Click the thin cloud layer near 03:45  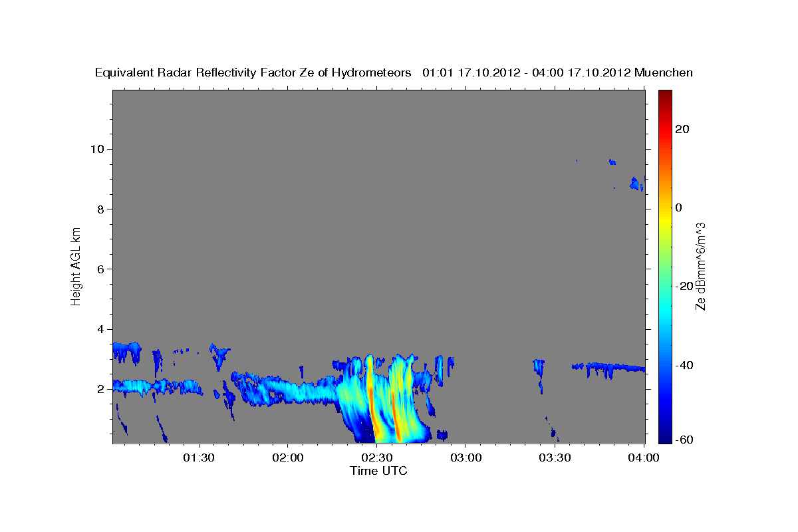point(608,367)
